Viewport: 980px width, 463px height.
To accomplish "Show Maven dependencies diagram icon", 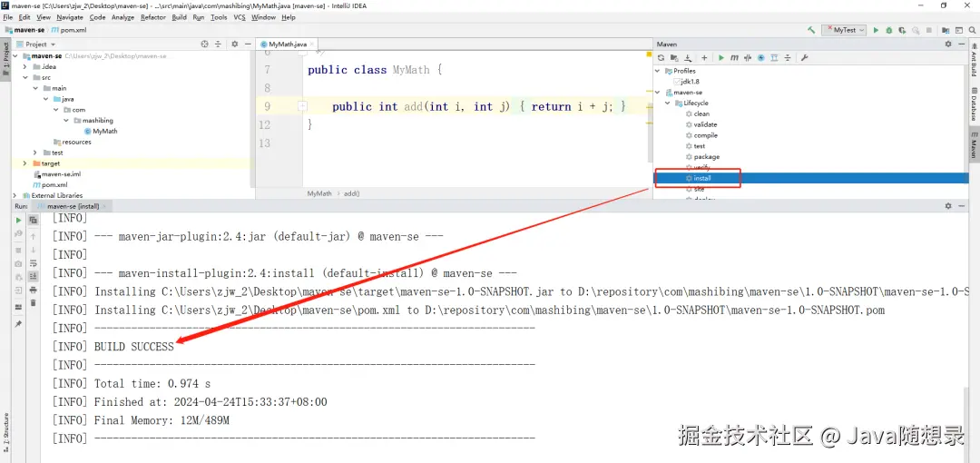I will coord(774,57).
